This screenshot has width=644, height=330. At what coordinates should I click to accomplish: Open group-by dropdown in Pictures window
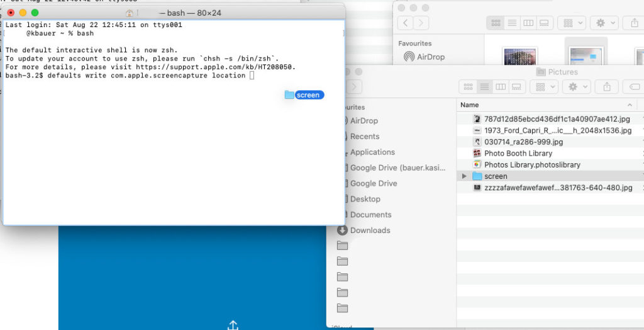pos(543,87)
